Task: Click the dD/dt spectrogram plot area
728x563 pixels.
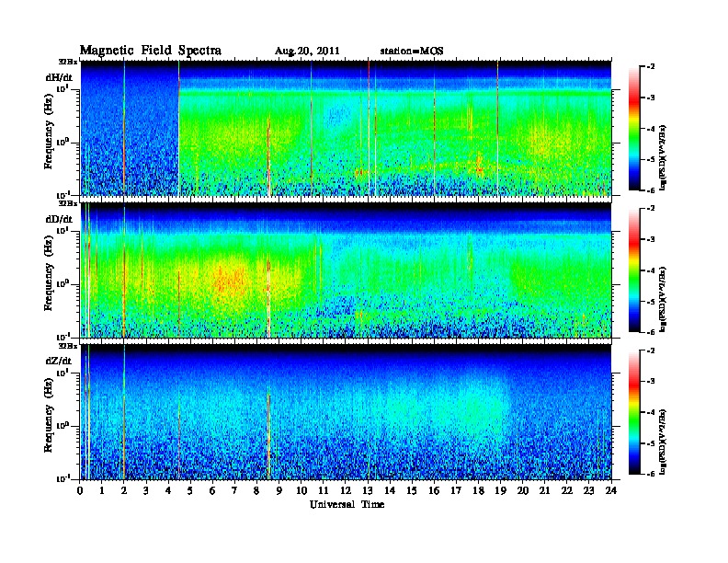Action: tap(346, 270)
